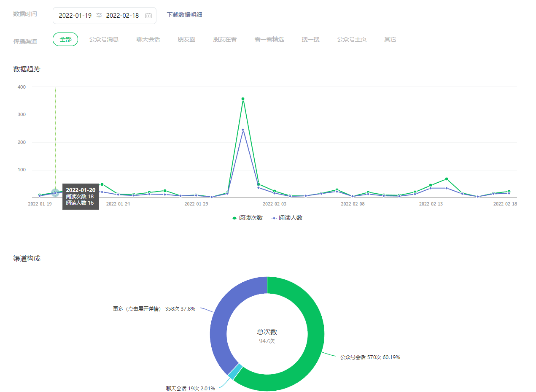Viewport: 536px width, 392px height.
Task: Select the 聊天会话 channel tab
Action: point(148,39)
